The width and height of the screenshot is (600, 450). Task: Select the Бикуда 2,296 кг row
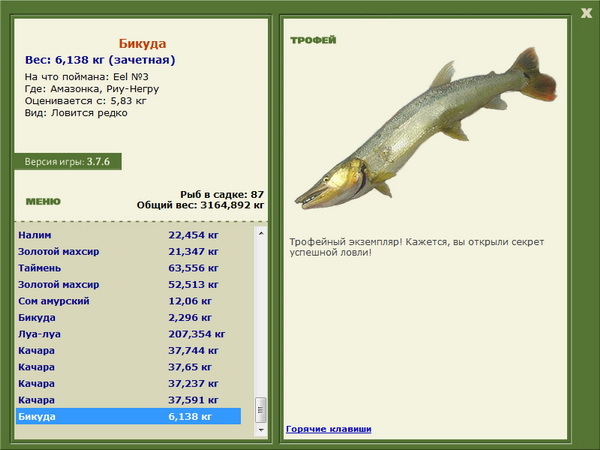click(129, 317)
